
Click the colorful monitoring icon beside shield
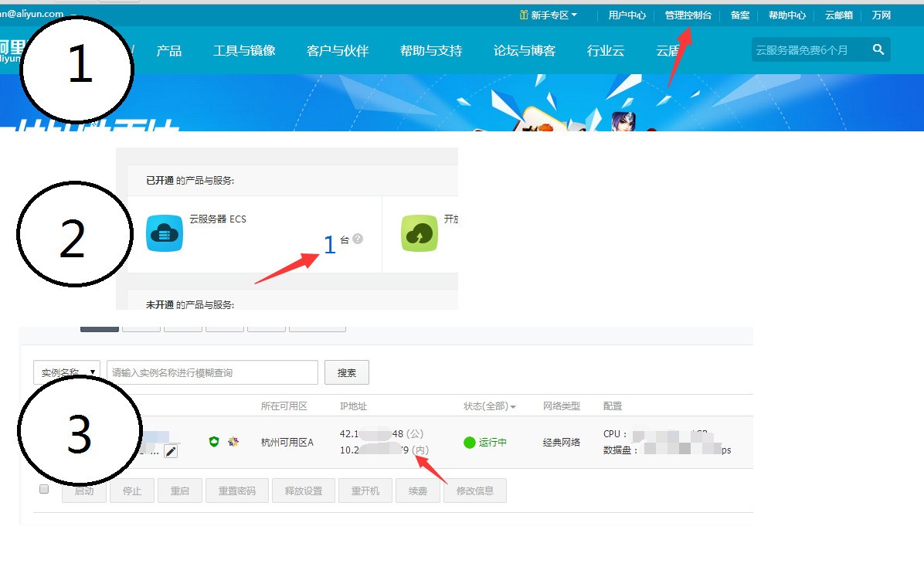click(233, 441)
